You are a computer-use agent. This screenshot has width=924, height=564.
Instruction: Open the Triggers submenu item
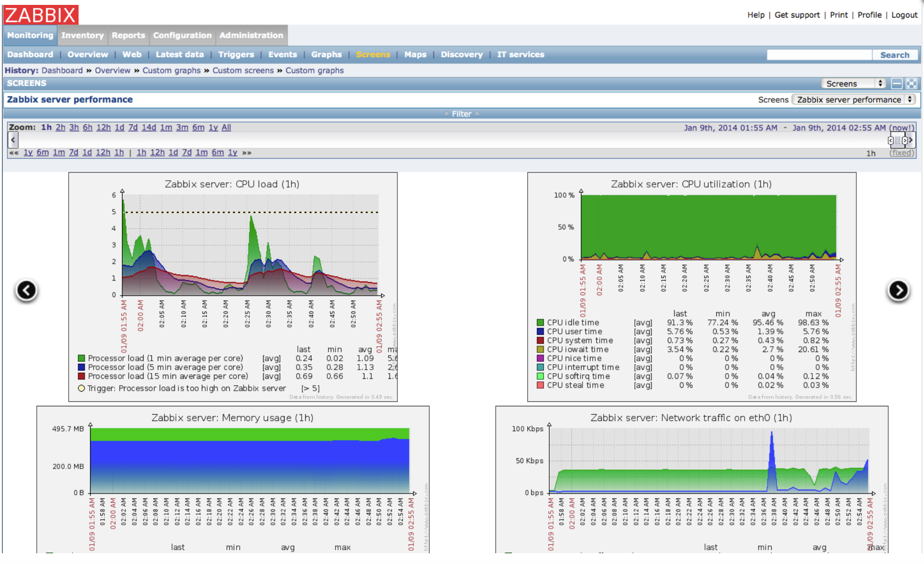pos(236,55)
